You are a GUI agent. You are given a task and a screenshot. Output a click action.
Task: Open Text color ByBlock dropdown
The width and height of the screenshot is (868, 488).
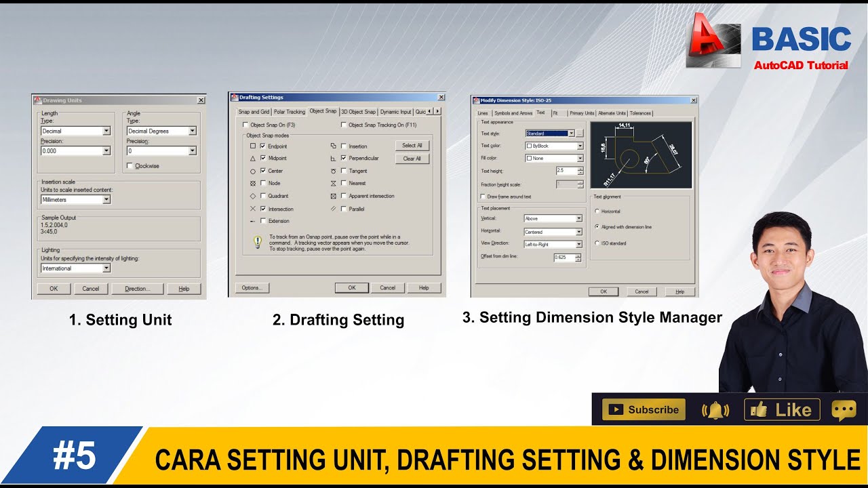point(554,146)
